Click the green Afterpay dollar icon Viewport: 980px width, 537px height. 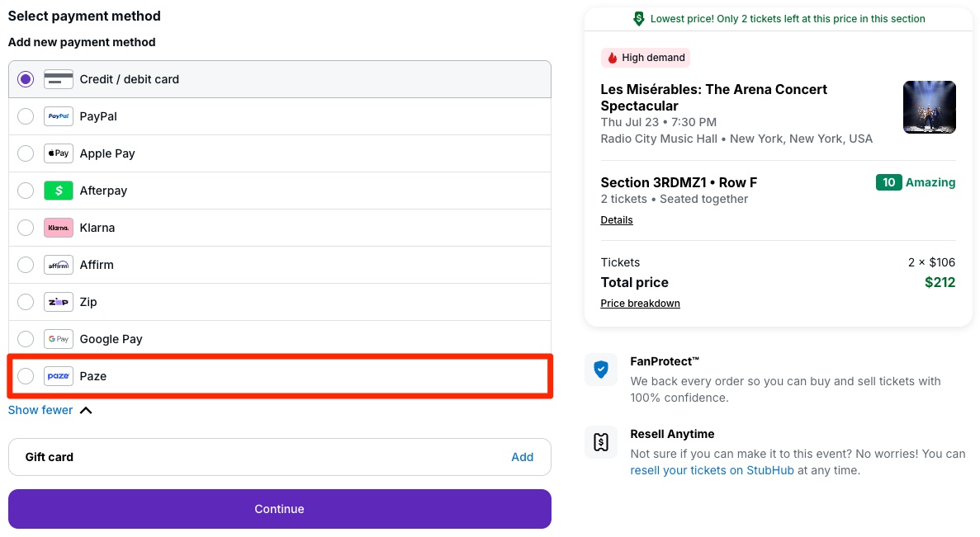(x=58, y=191)
